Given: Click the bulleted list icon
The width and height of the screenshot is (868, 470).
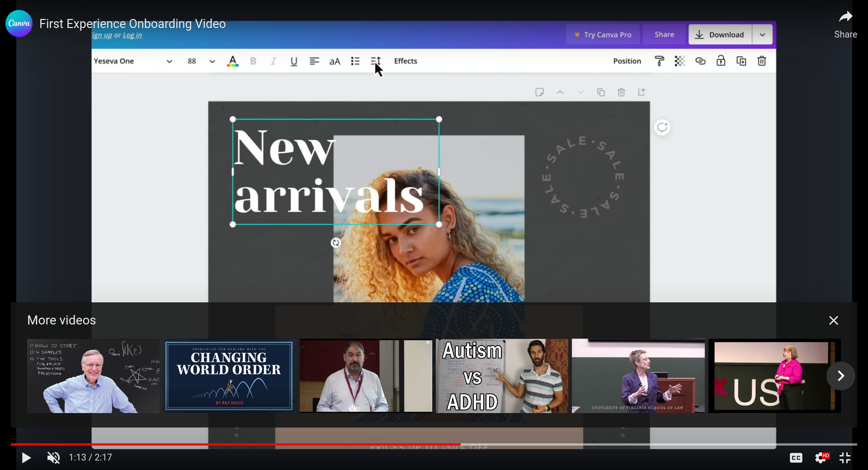Looking at the screenshot, I should click(355, 61).
